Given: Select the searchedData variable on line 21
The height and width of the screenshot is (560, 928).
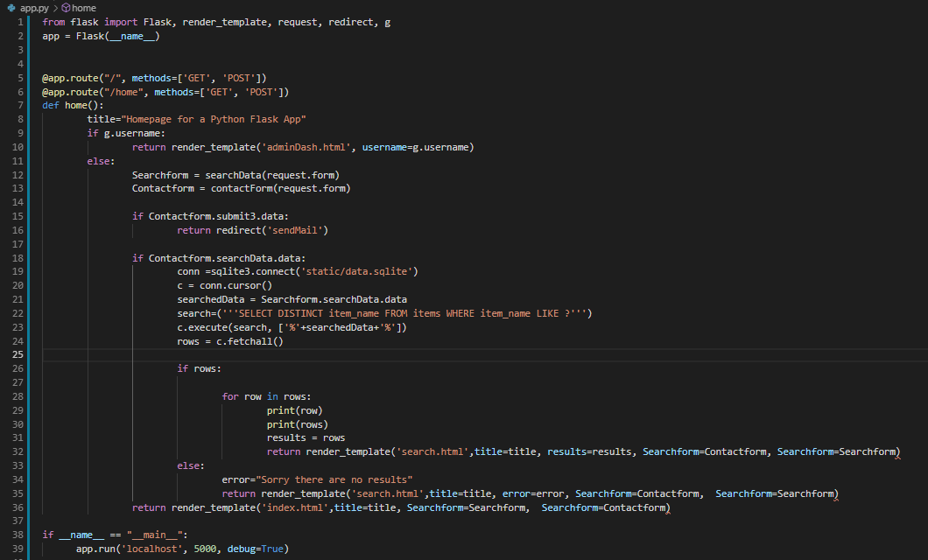Looking at the screenshot, I should tap(210, 298).
